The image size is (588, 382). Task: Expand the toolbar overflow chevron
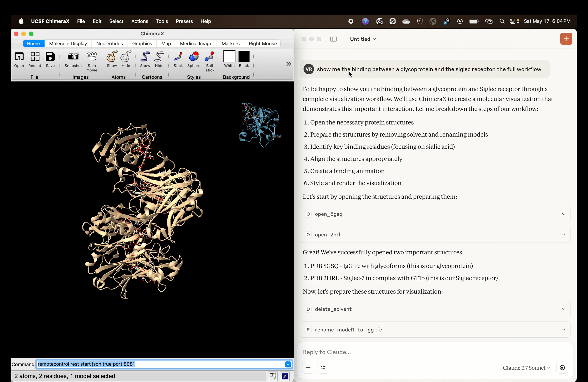(289, 64)
